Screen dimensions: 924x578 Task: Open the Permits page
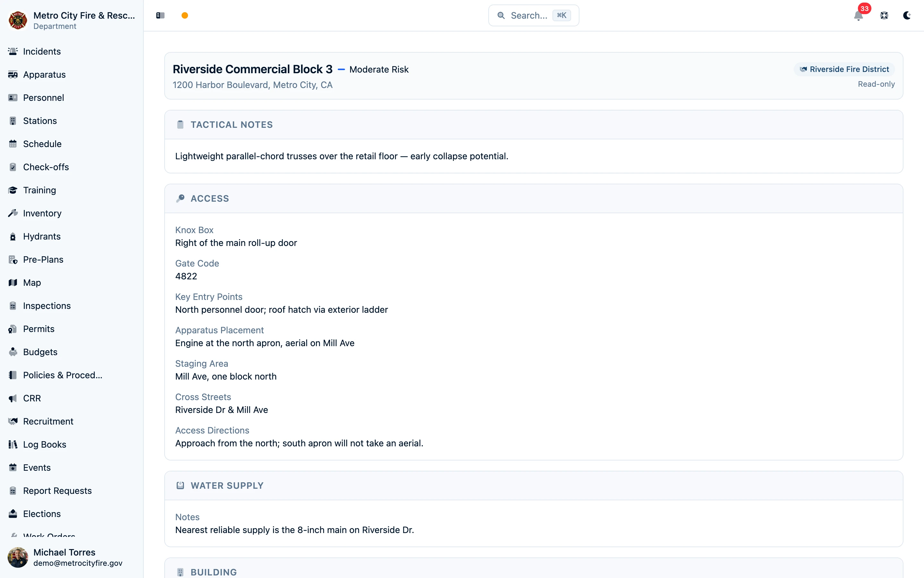click(72, 329)
